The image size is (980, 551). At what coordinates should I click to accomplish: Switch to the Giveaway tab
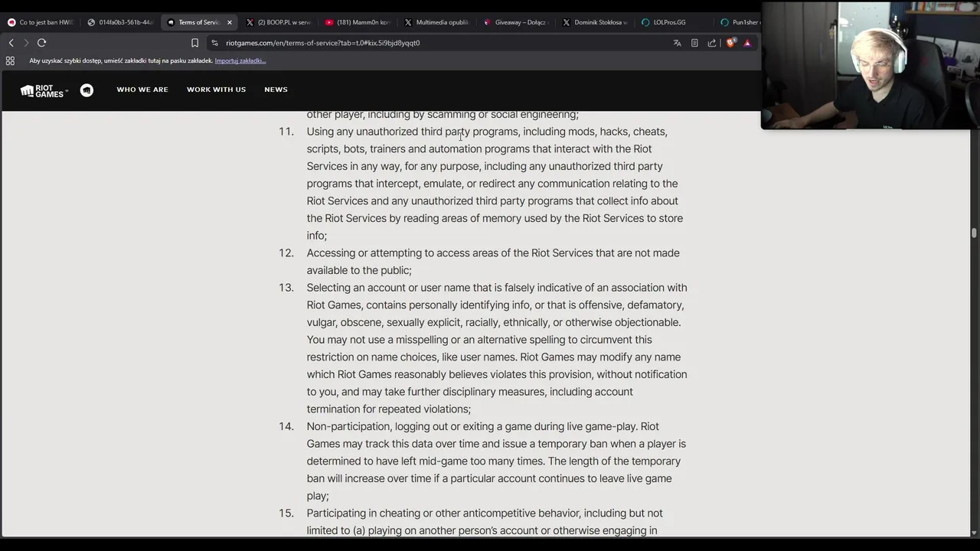coord(515,22)
